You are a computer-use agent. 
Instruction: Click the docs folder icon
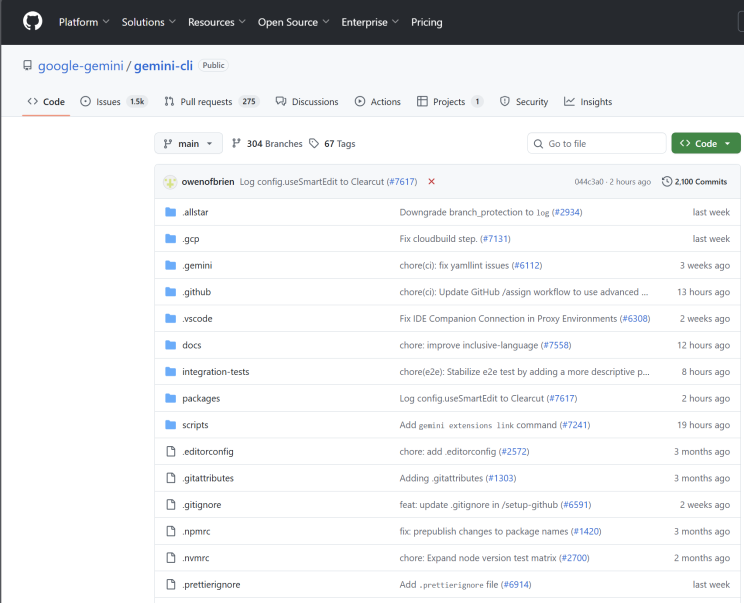tap(170, 345)
